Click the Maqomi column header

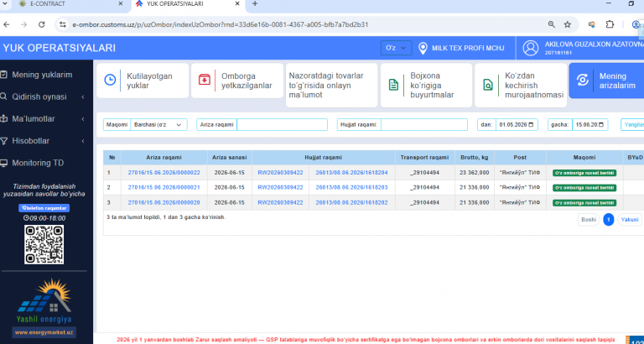click(584, 158)
